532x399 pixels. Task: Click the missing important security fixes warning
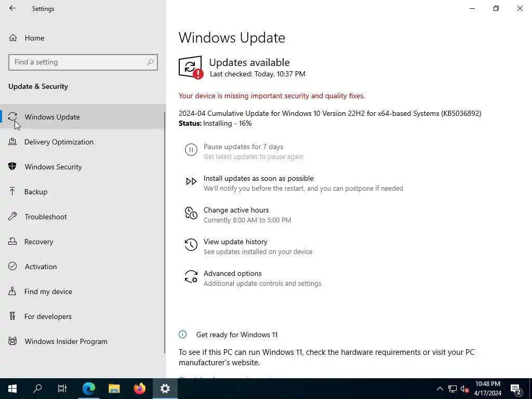click(271, 96)
